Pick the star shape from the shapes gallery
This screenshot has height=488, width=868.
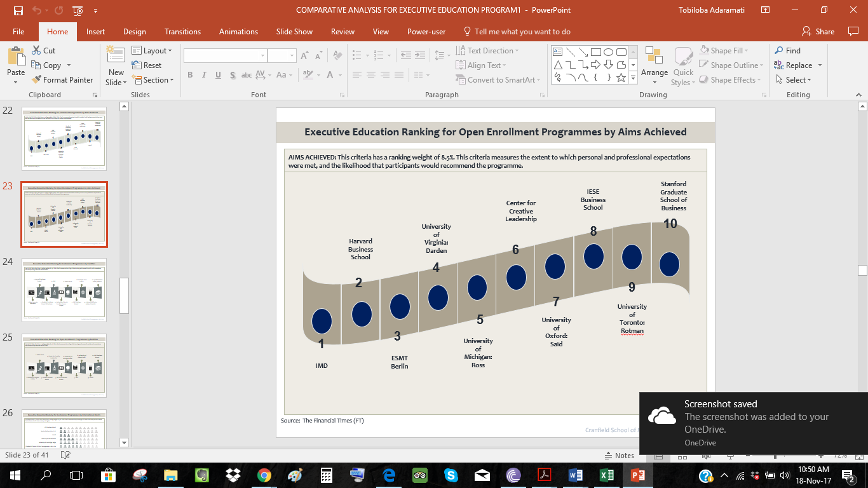(x=621, y=78)
